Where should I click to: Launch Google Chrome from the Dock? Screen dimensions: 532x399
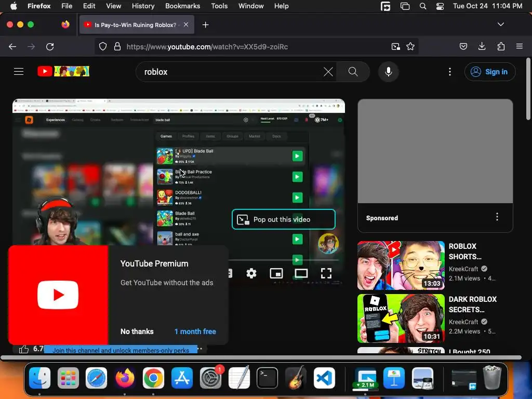coord(153,378)
